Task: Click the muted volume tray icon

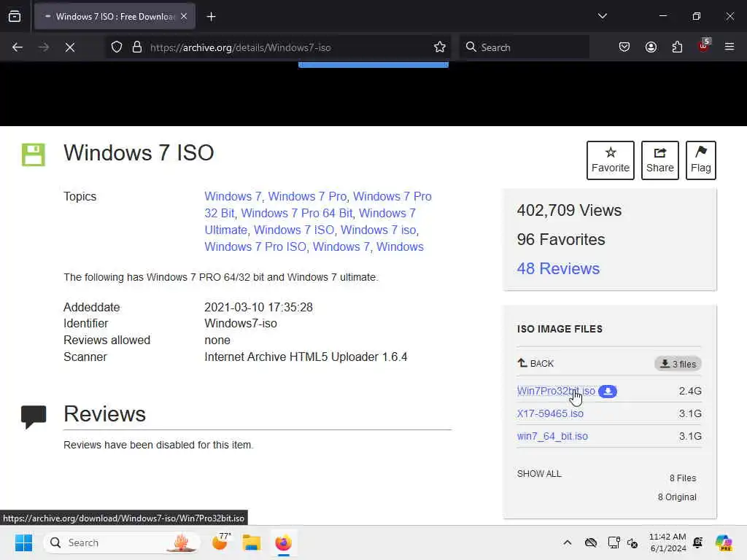Action: 632,542
